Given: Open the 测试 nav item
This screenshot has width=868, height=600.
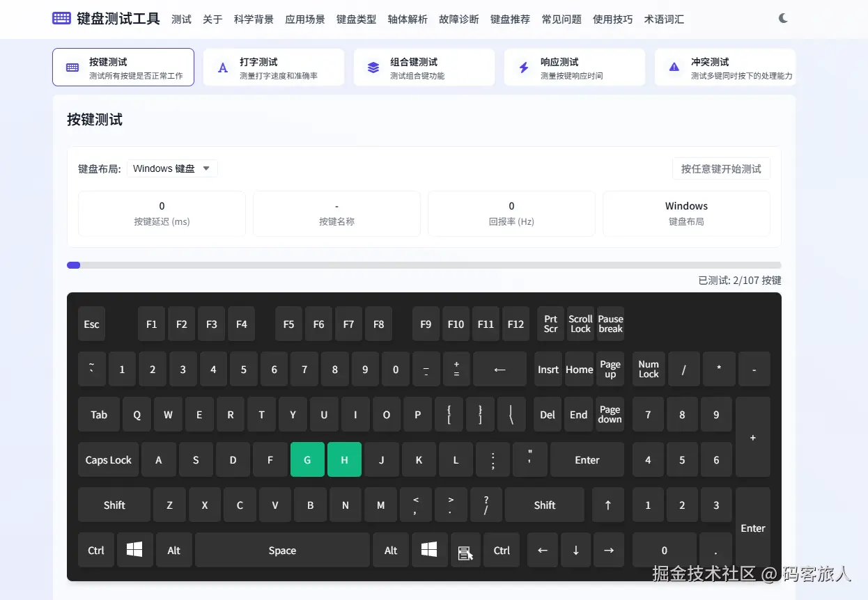Looking at the screenshot, I should (181, 19).
